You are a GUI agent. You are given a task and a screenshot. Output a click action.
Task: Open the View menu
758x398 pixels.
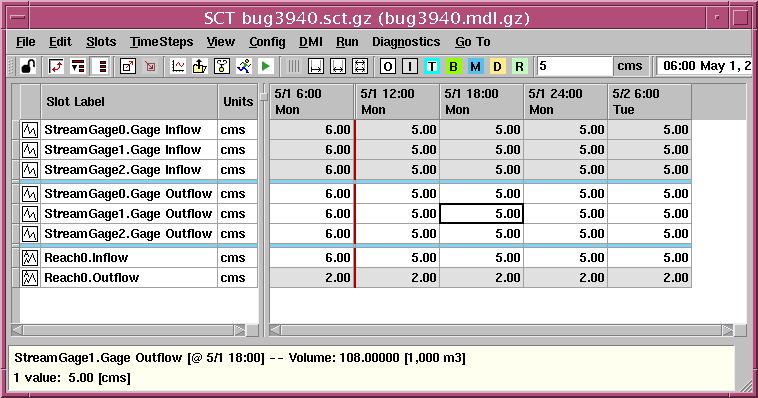click(221, 42)
